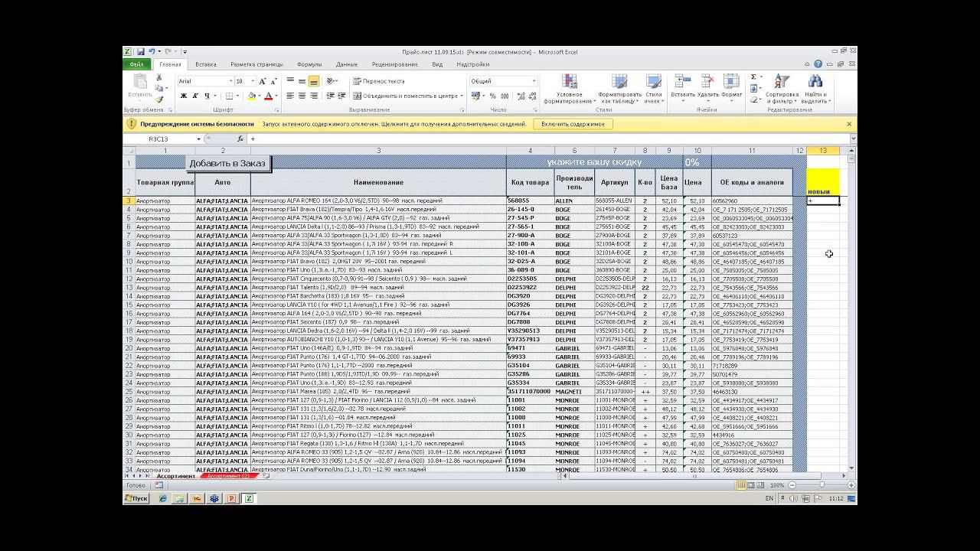
Task: Toggle Перенос текста wrap text
Action: (x=379, y=81)
